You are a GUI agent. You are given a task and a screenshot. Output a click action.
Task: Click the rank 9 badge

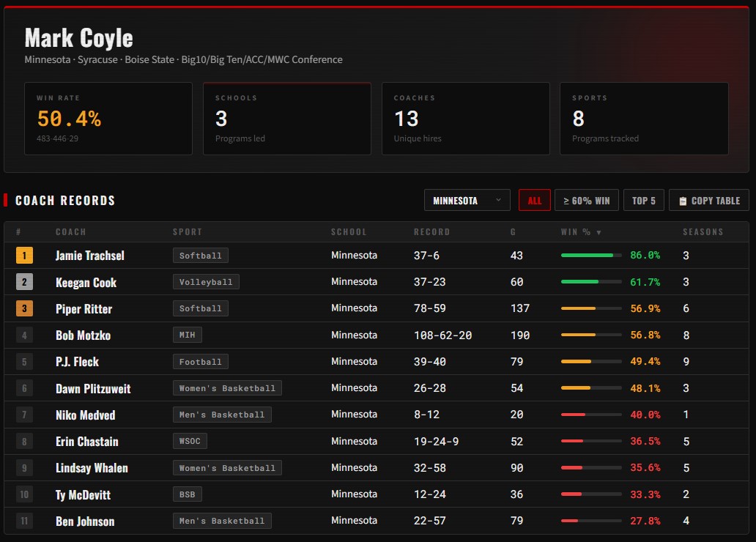[x=25, y=467]
